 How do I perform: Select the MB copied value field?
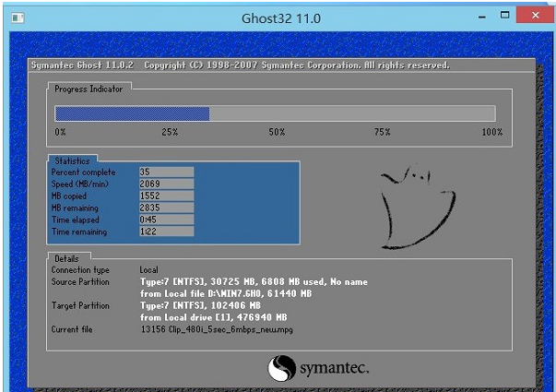(166, 196)
